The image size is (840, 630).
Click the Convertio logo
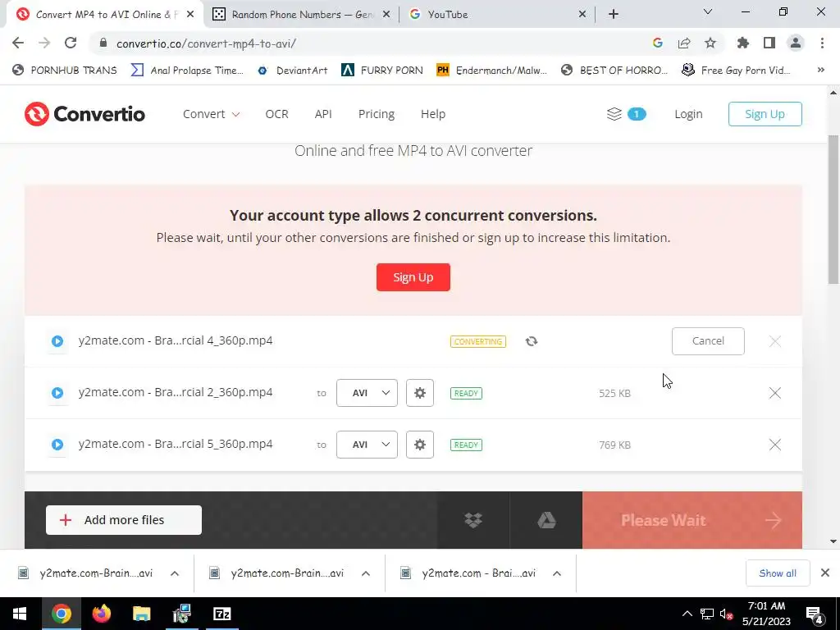[84, 114]
